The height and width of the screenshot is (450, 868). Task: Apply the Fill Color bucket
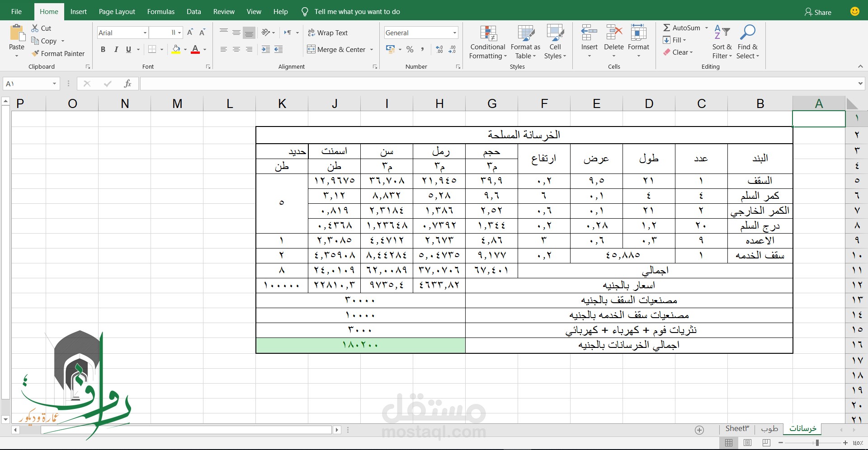pos(176,49)
